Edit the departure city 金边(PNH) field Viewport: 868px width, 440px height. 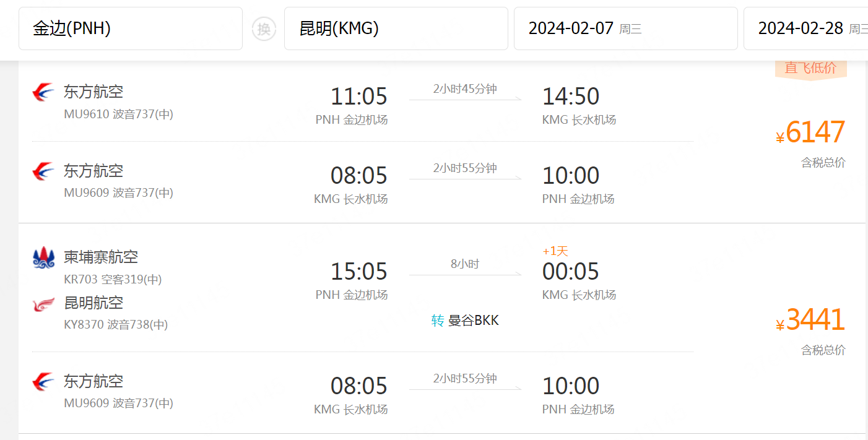coord(131,28)
